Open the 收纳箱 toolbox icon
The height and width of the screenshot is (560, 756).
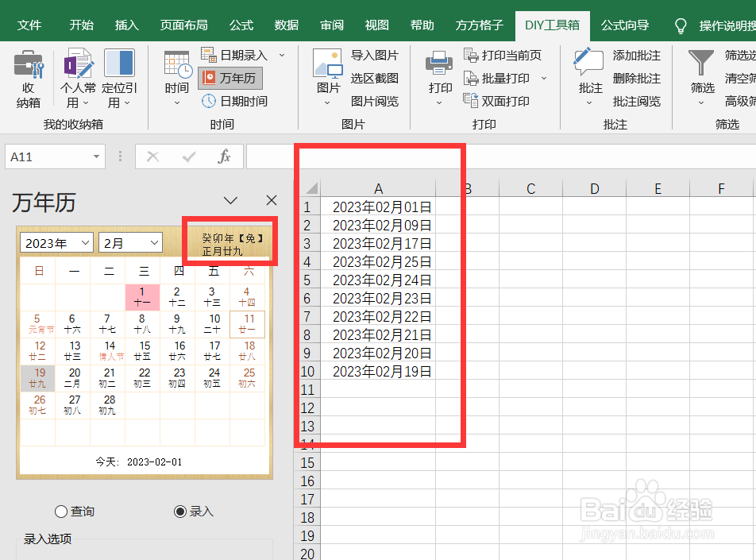[29, 64]
